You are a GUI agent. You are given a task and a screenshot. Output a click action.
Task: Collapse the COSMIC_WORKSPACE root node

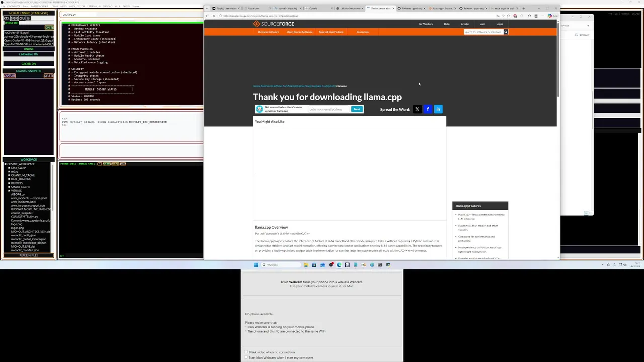click(6, 164)
